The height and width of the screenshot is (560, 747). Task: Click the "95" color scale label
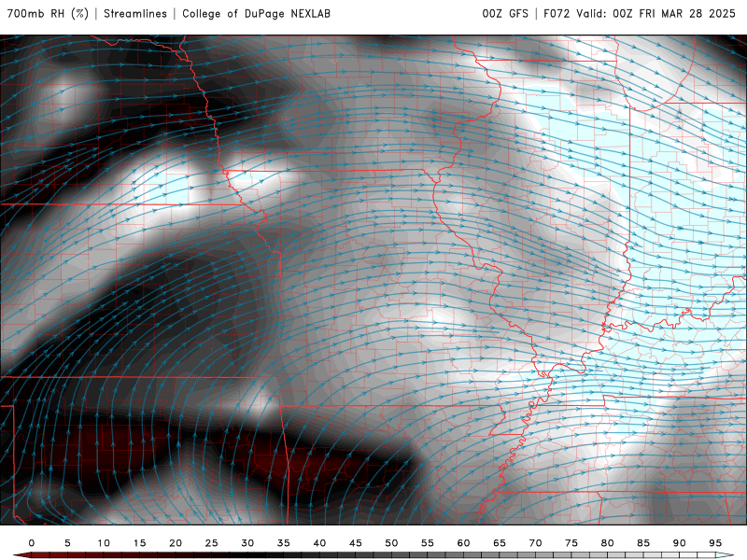(x=715, y=543)
